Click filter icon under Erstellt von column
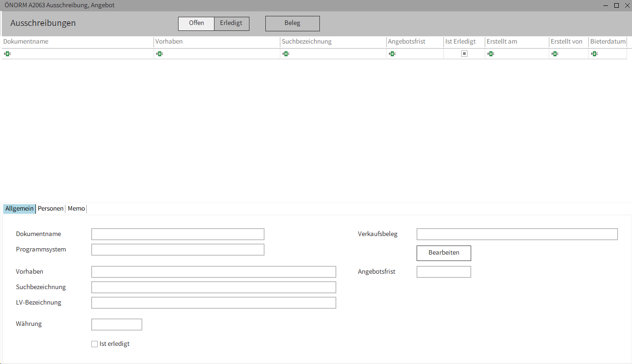The height and width of the screenshot is (364, 632). (554, 54)
